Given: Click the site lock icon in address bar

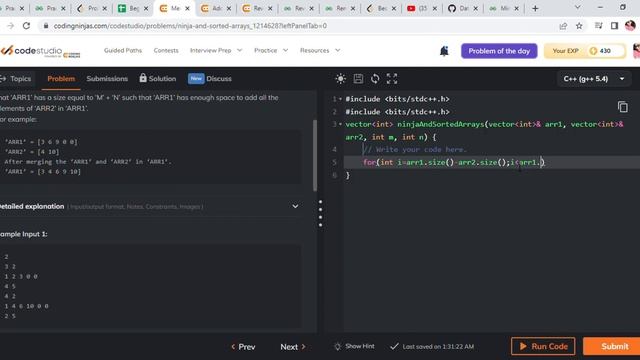Looking at the screenshot, I should point(46,26).
